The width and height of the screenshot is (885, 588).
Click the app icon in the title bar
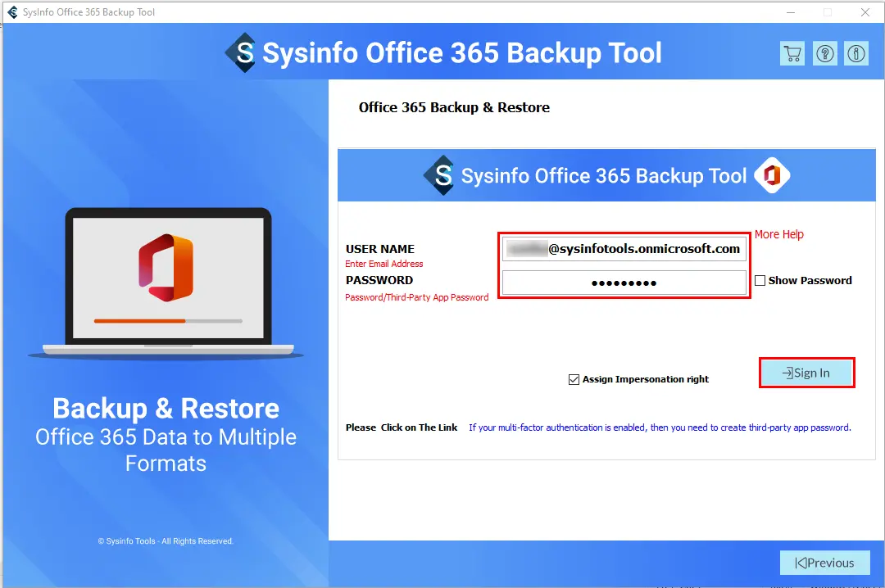12,11
